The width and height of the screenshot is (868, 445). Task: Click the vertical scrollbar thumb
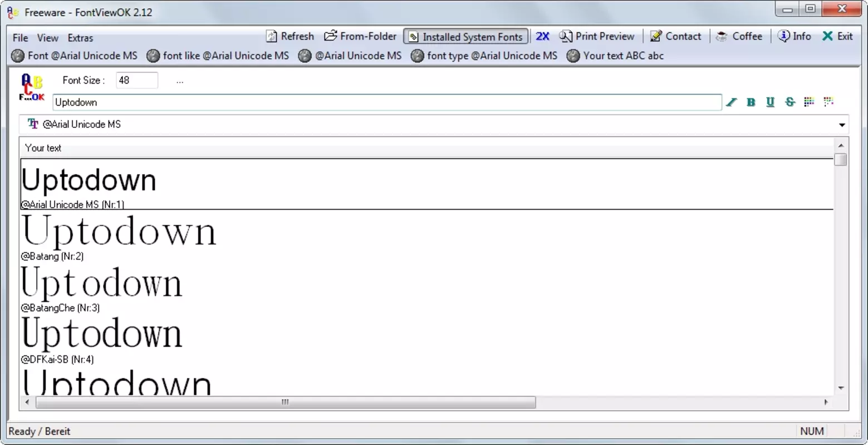pyautogui.click(x=841, y=160)
